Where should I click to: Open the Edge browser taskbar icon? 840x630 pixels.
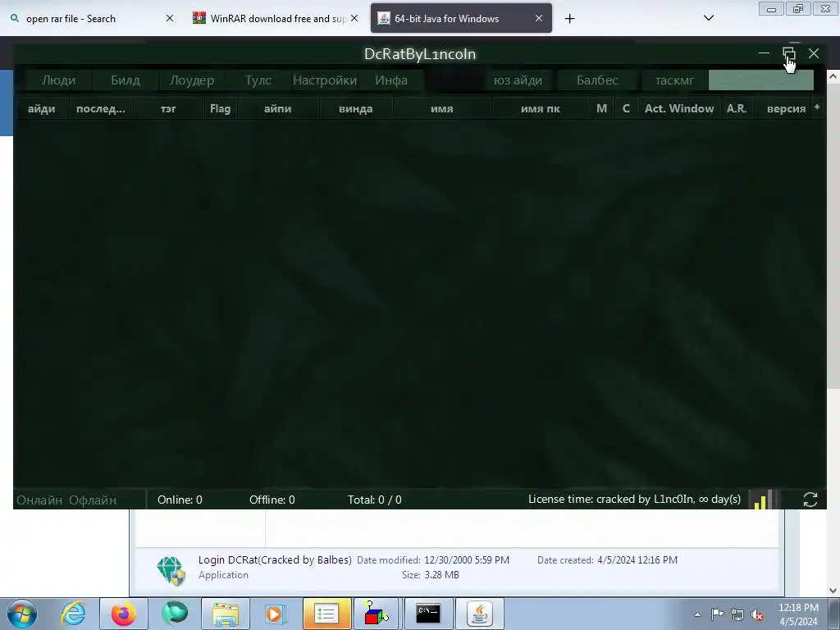pyautogui.click(x=175, y=614)
